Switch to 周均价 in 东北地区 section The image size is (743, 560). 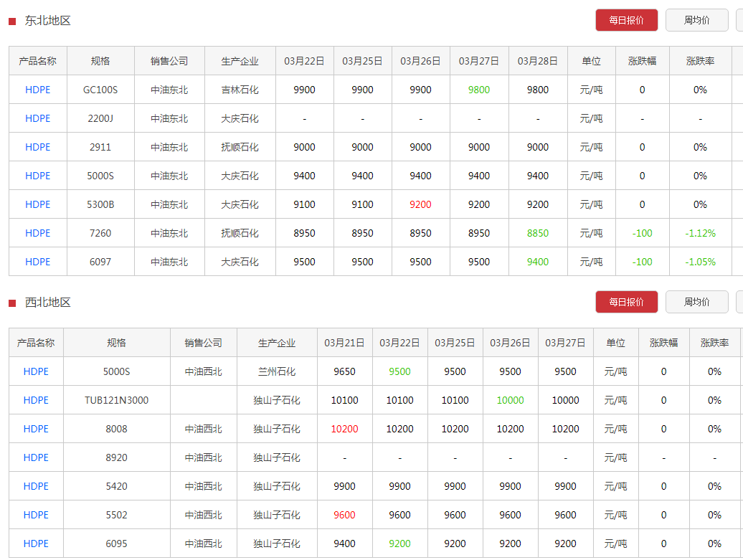click(696, 20)
